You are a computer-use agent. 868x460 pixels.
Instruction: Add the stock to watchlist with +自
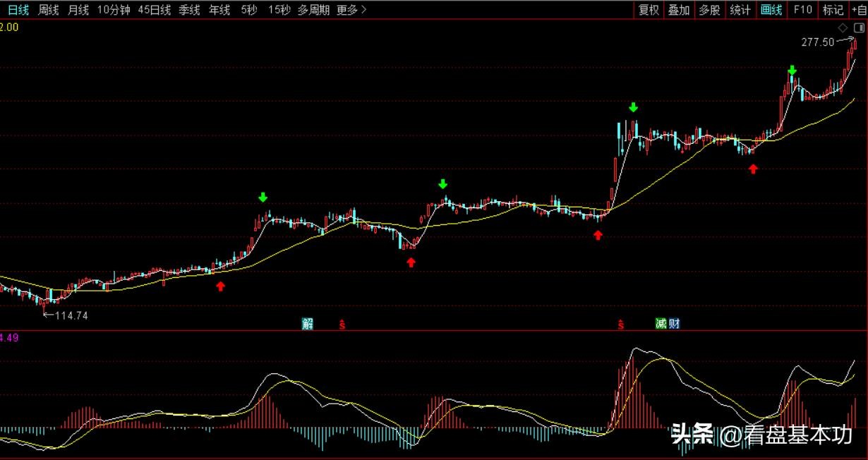[x=859, y=10]
